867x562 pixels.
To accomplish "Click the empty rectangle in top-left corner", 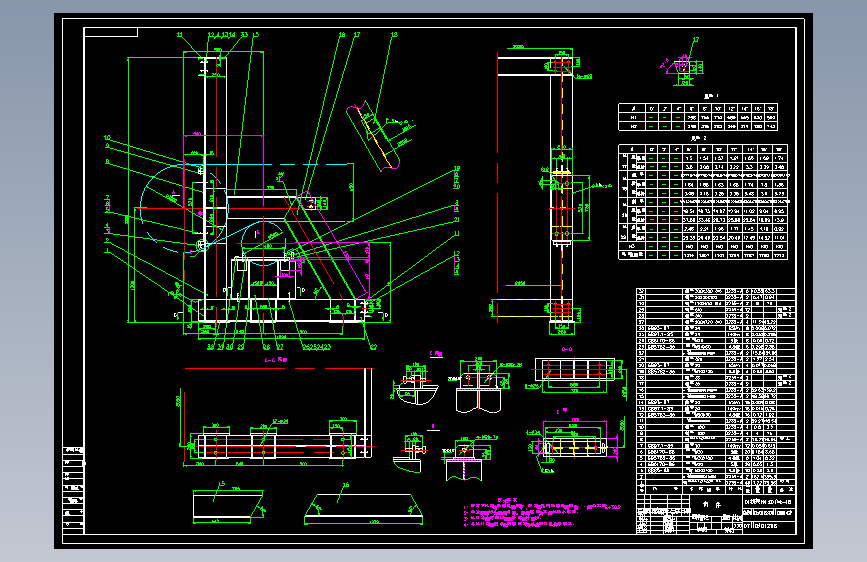I will pyautogui.click(x=111, y=32).
